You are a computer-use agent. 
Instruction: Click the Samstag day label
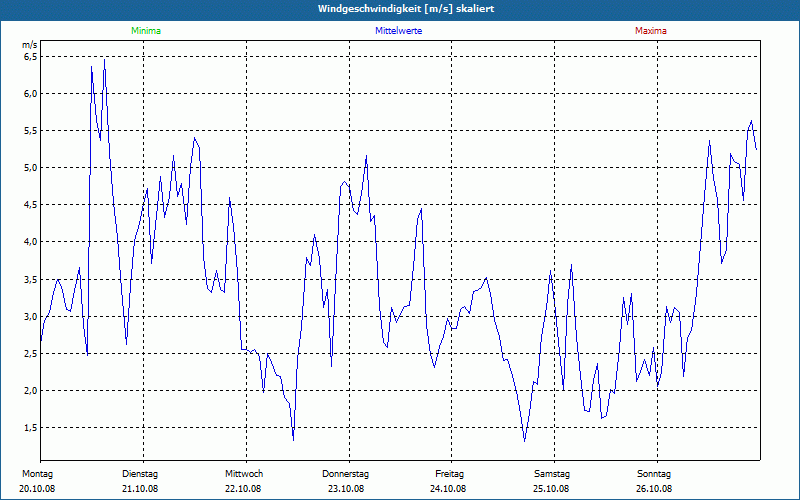[x=552, y=474]
